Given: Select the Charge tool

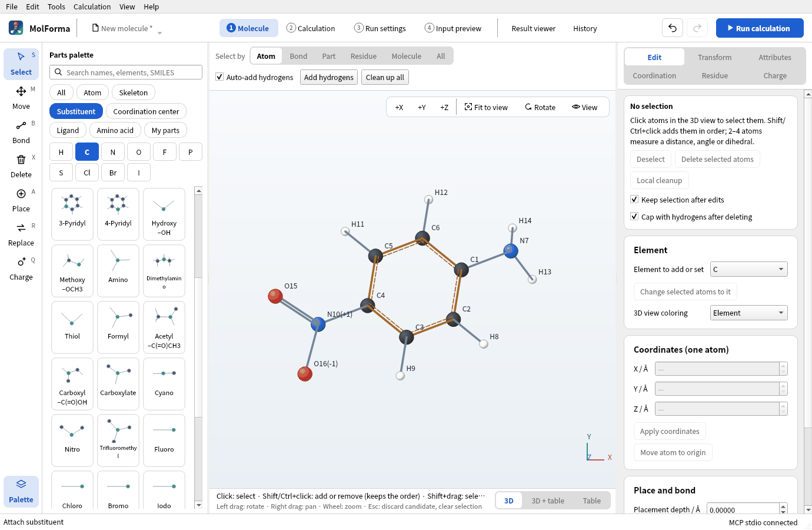Looking at the screenshot, I should [21, 269].
